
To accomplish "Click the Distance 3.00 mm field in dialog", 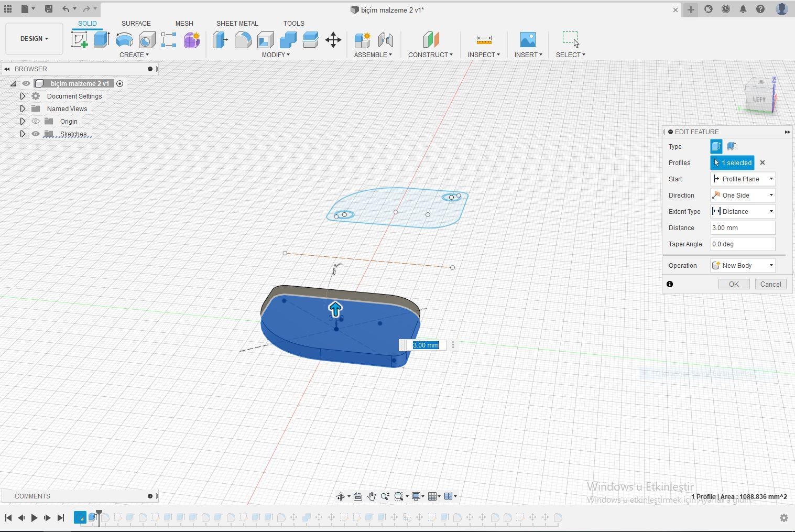I will tap(743, 227).
